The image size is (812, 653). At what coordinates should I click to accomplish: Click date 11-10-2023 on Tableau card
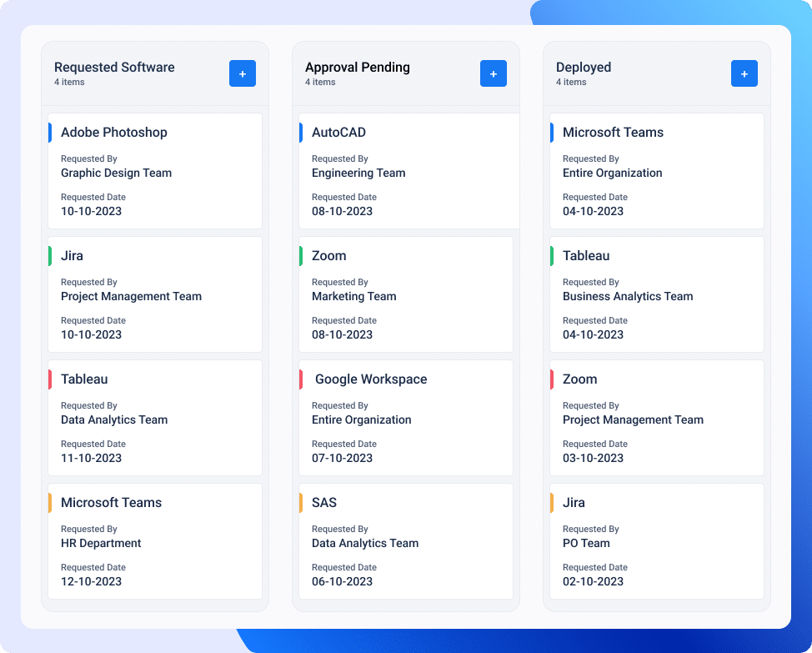(91, 459)
